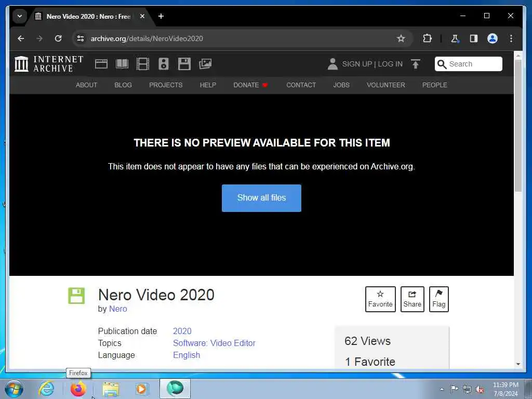Open the Software: Video Editor topic link
532x399 pixels.
[214, 343]
